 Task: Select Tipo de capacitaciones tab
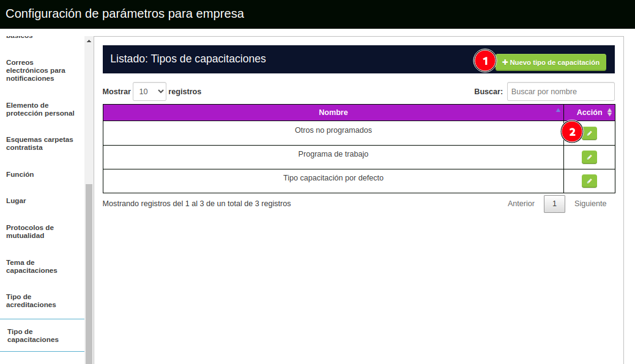tap(42, 336)
